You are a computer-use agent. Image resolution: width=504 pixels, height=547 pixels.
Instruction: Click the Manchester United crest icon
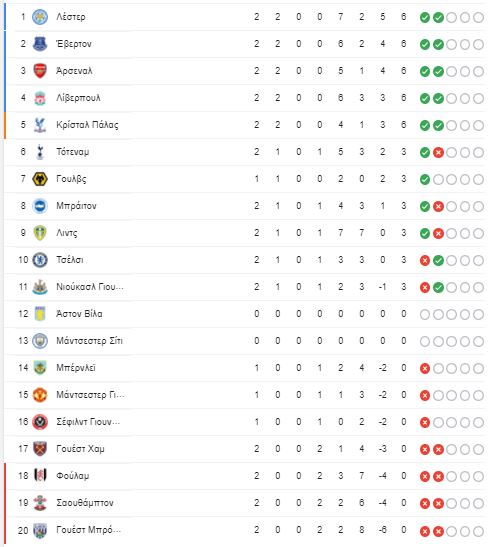pos(40,395)
